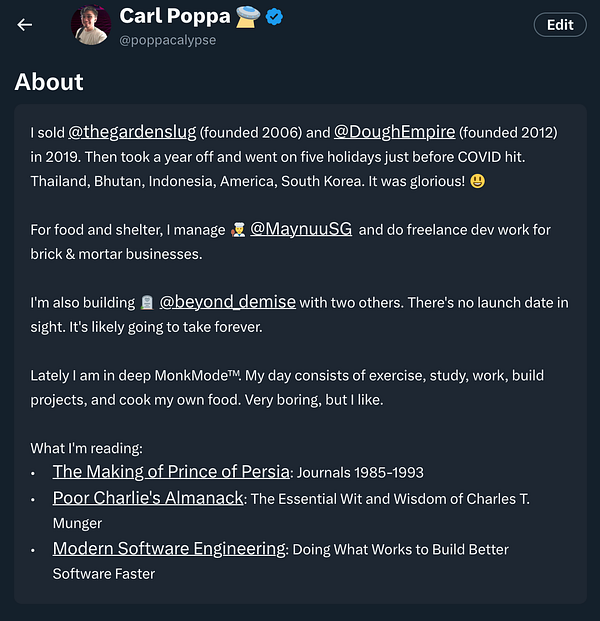Click the MonkMode paragraph text

(287, 387)
